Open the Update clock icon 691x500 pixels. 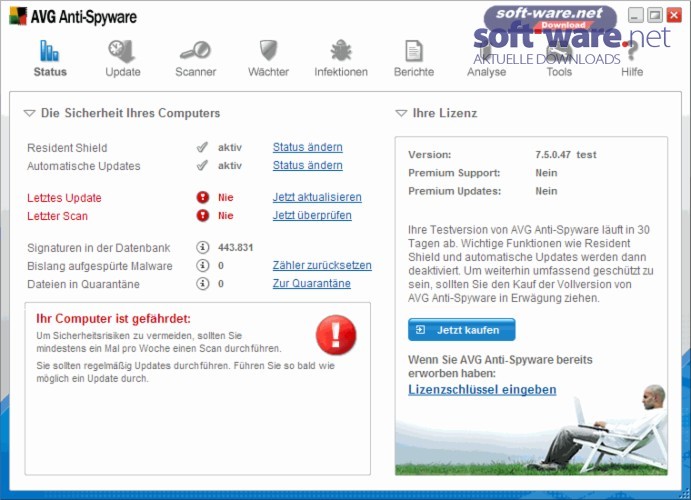122,51
